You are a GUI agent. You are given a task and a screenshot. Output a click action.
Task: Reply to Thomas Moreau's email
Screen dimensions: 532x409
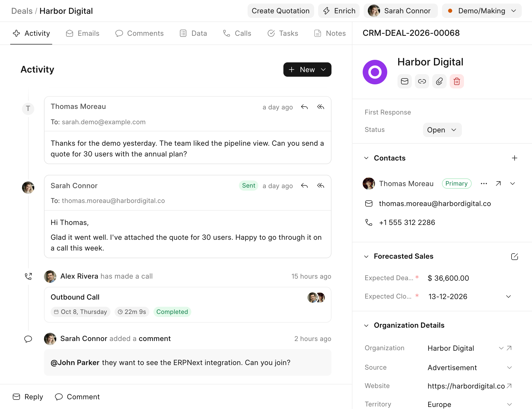(x=304, y=107)
